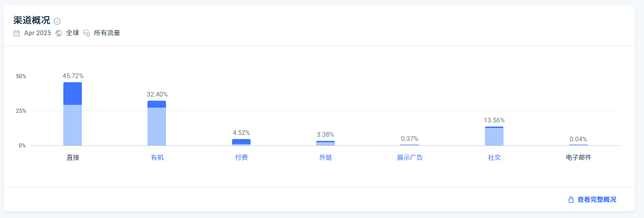Viewport: 644px width, 218px height.
Task: Click the lock icon beside 查看完整概况
Action: click(x=571, y=200)
